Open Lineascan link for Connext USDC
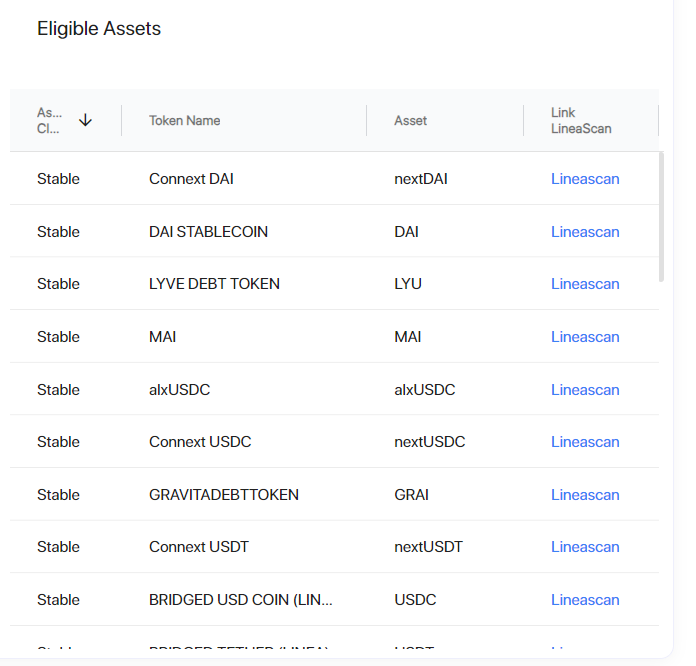The image size is (696, 666). click(585, 442)
